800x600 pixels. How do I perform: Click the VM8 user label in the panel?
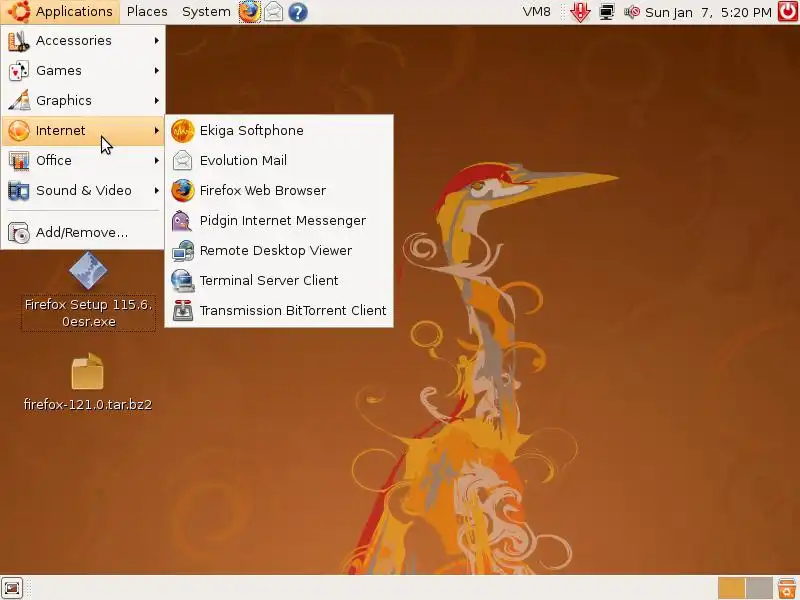536,12
